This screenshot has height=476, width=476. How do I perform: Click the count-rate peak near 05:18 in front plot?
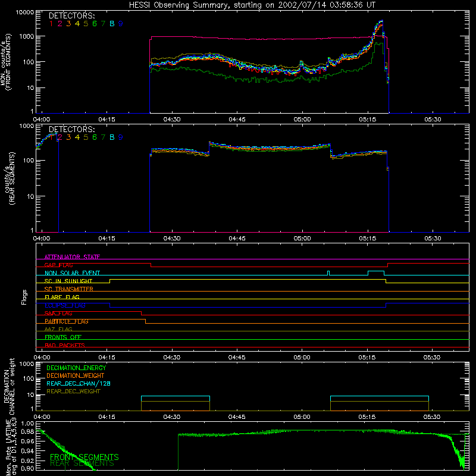[x=381, y=21]
